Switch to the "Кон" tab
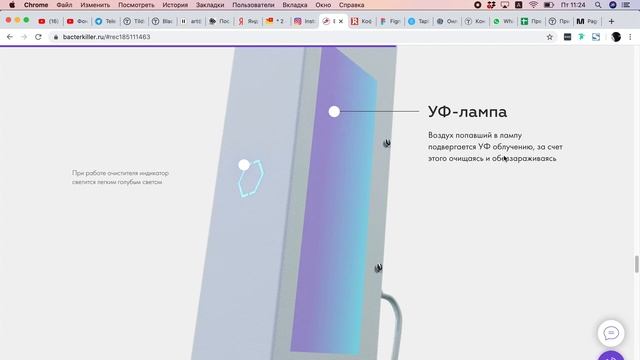The height and width of the screenshot is (360, 640). pos(475,21)
